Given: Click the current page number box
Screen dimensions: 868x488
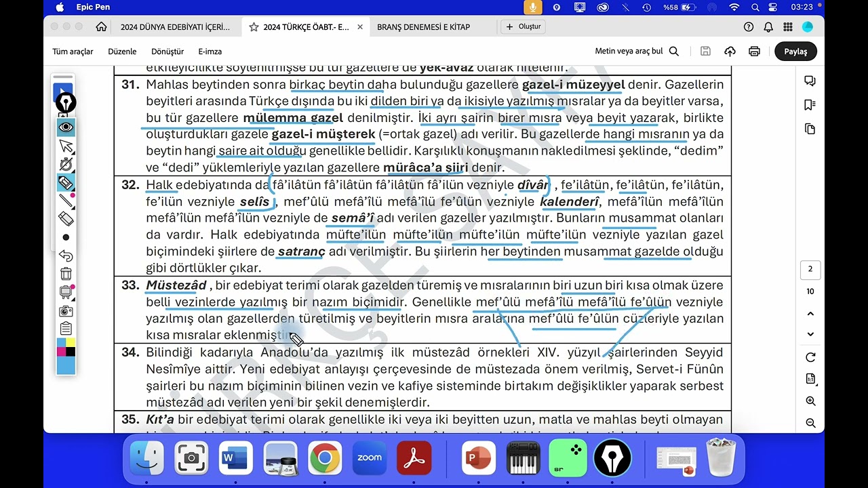Looking at the screenshot, I should coord(810,269).
